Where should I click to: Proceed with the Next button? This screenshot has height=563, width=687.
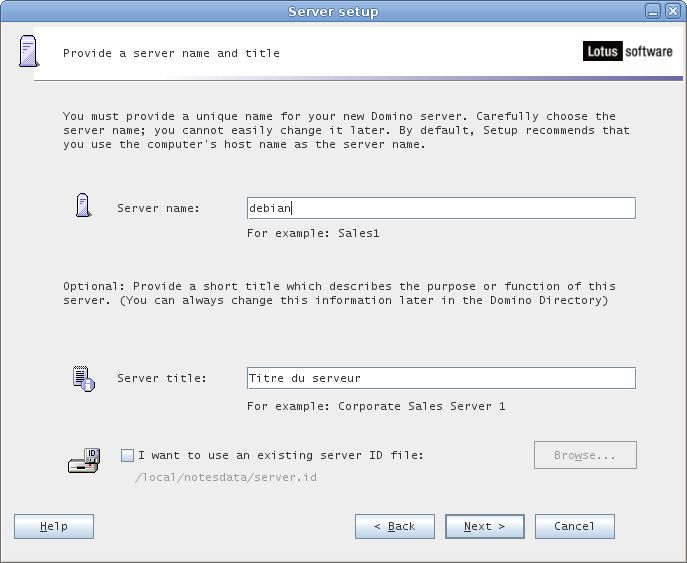tap(484, 526)
